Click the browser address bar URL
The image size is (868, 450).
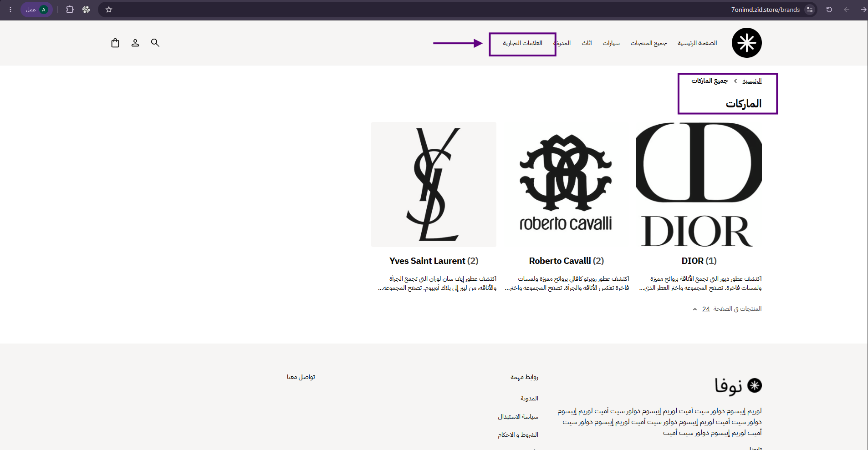[765, 10]
